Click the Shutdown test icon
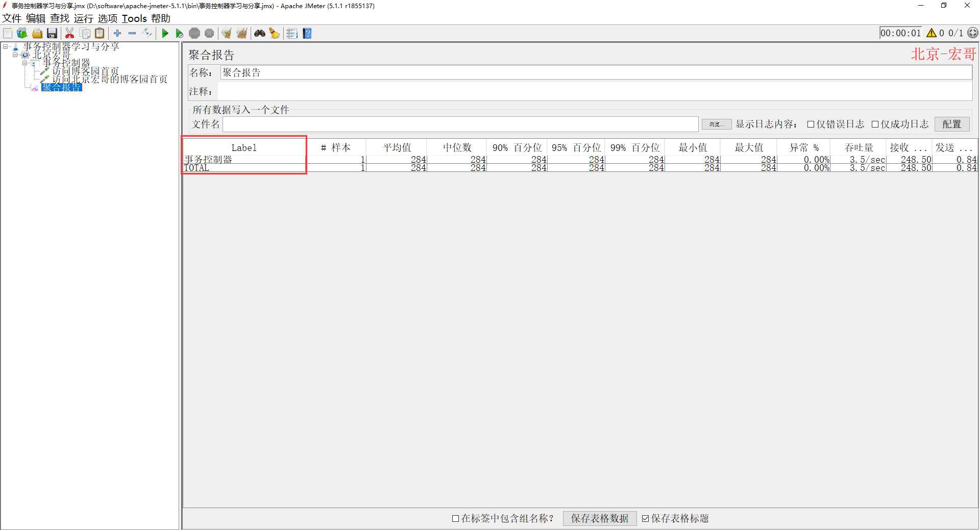Screen dimensions: 980x530 click(209, 33)
